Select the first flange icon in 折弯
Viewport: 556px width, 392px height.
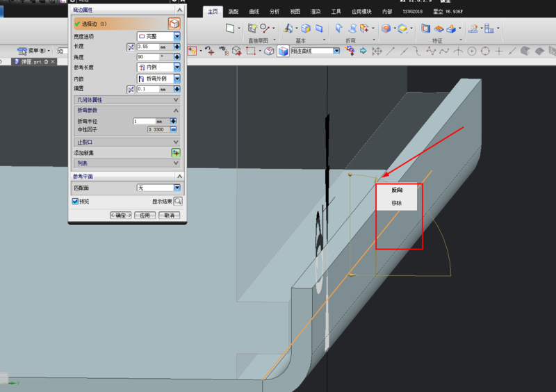(338, 28)
